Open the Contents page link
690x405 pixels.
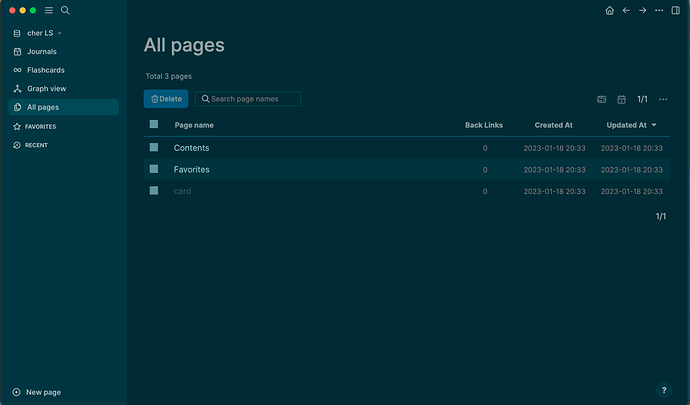[191, 148]
